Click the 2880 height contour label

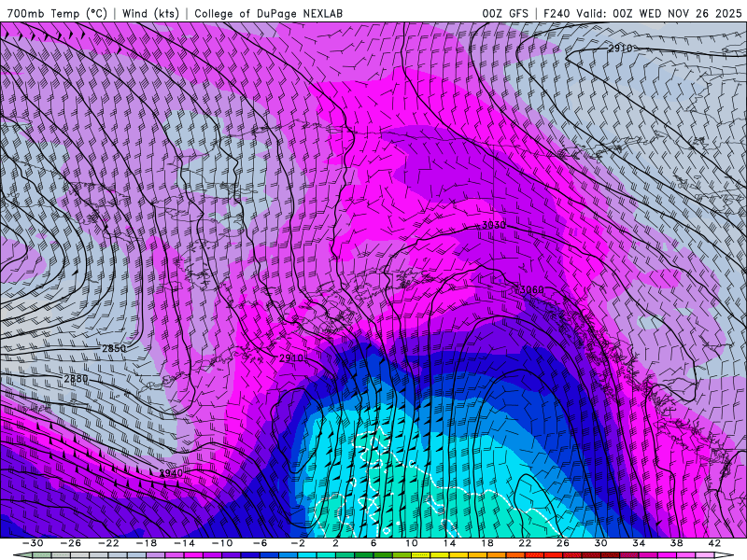(76, 379)
